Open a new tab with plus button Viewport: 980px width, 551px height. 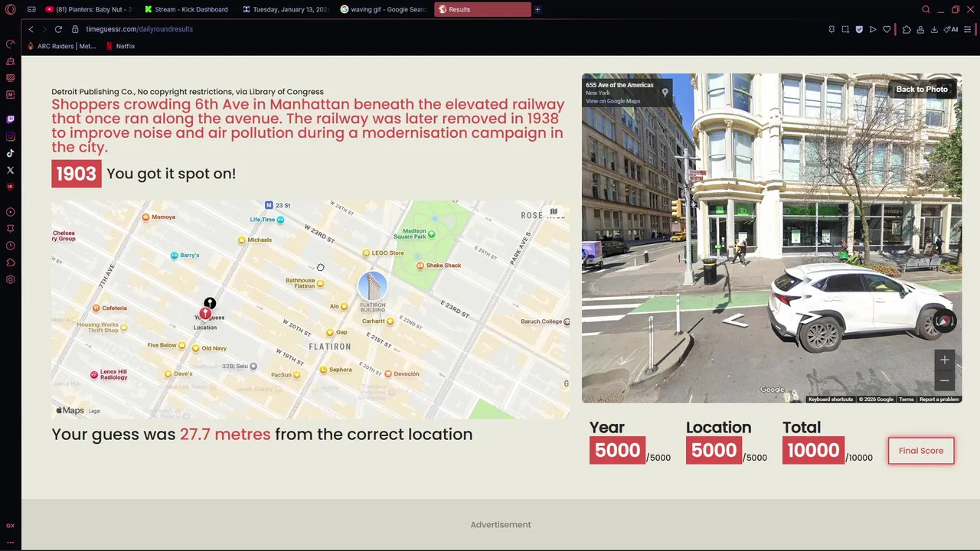537,9
